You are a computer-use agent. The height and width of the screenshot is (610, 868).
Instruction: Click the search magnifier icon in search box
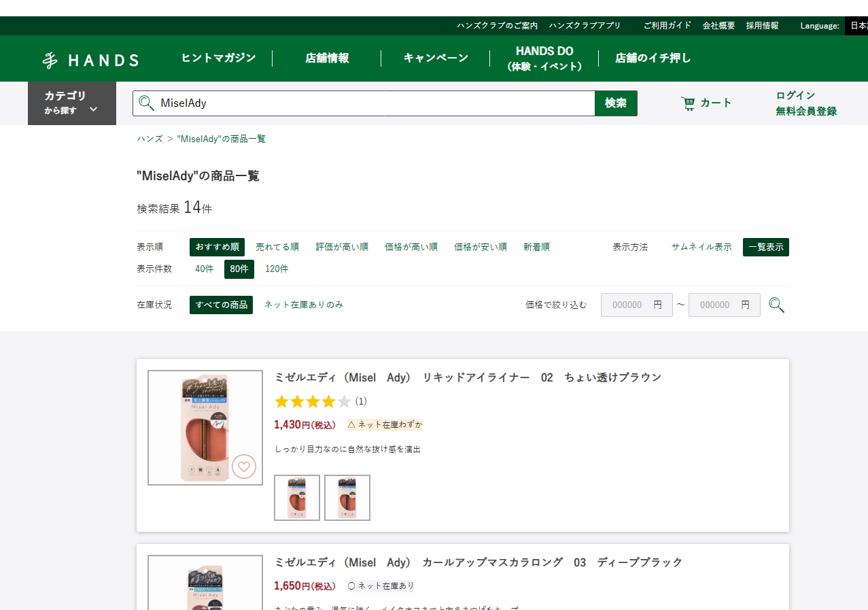[x=146, y=103]
